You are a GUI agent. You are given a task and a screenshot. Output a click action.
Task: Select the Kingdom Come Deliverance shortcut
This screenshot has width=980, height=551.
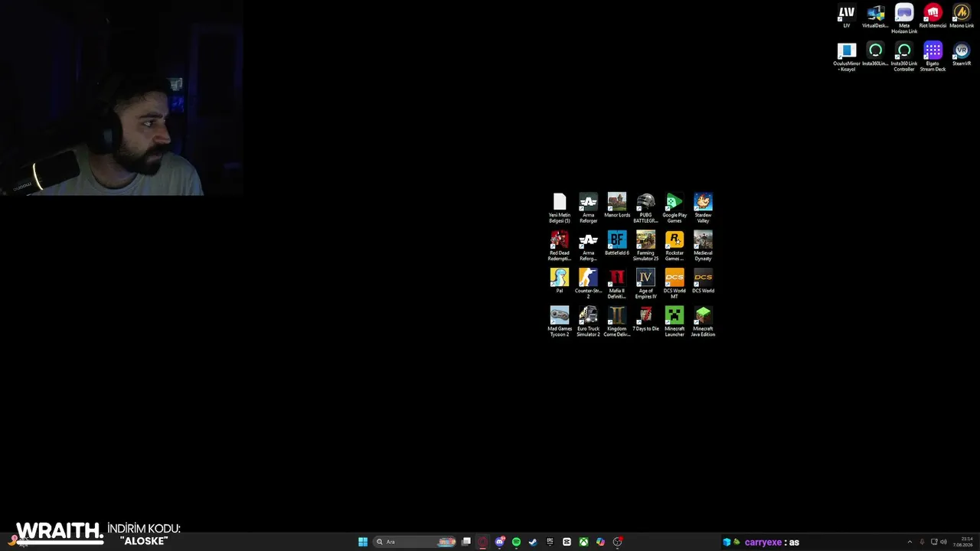(617, 321)
